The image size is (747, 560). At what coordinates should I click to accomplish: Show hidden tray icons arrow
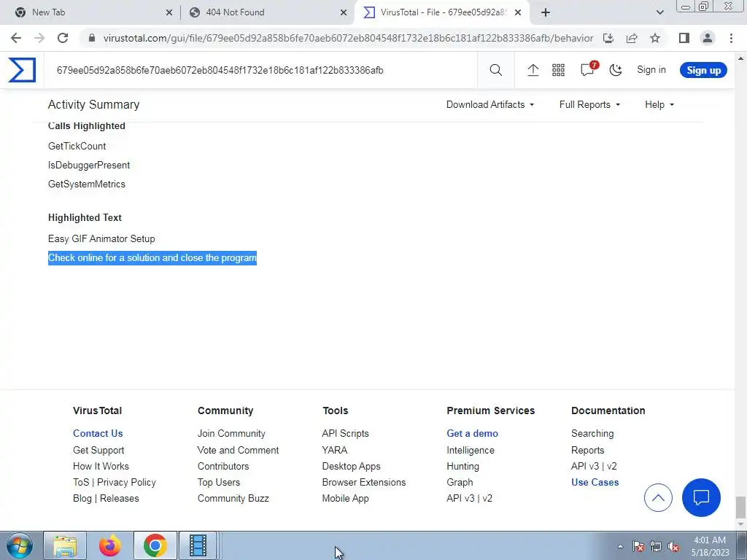[620, 547]
